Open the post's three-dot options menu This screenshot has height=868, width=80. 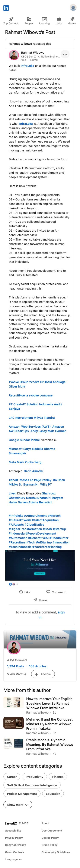point(65,54)
